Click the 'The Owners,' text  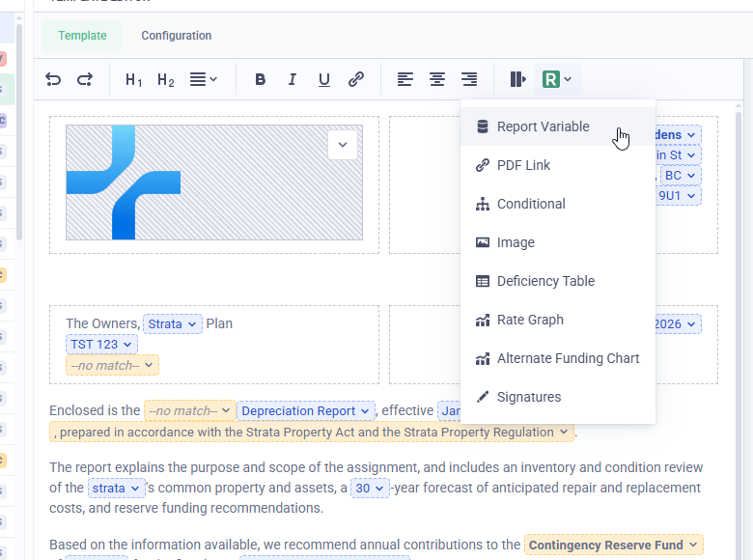pyautogui.click(x=103, y=323)
